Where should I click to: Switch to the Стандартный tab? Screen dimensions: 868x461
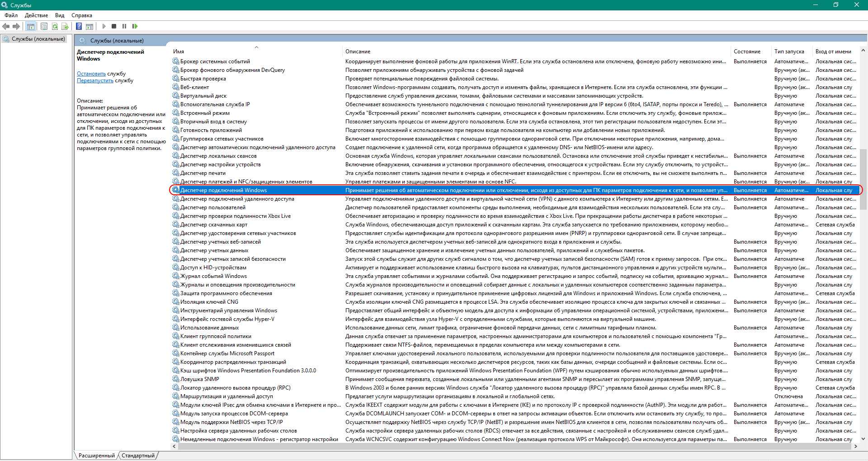coord(138,456)
